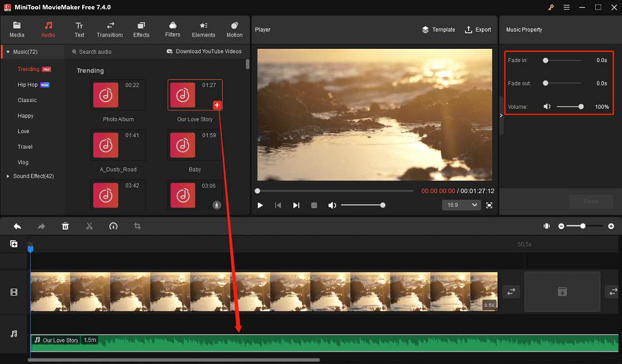
Task: Select the 03:42 music thumbnail
Action: (118, 195)
